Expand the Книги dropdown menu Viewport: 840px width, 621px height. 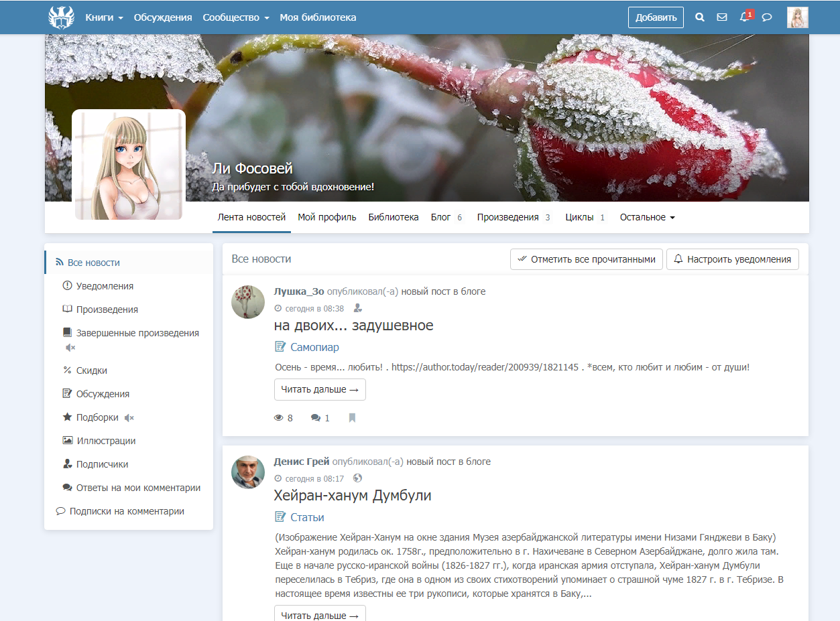point(104,17)
